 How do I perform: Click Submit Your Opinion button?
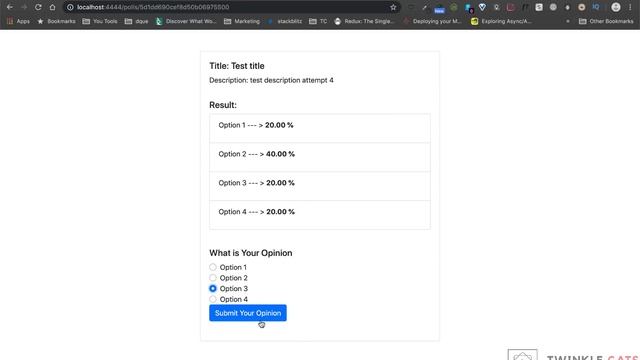coord(248,313)
